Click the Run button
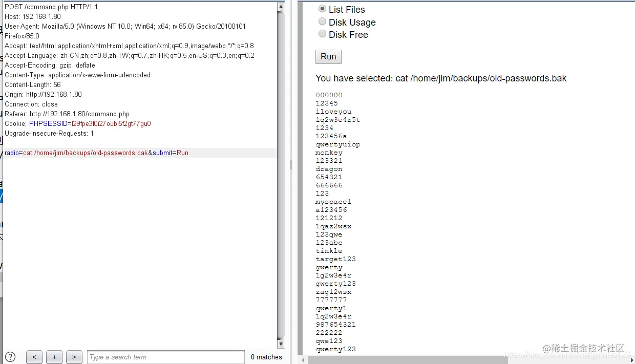Image resolution: width=635 pixels, height=364 pixels. coord(328,56)
